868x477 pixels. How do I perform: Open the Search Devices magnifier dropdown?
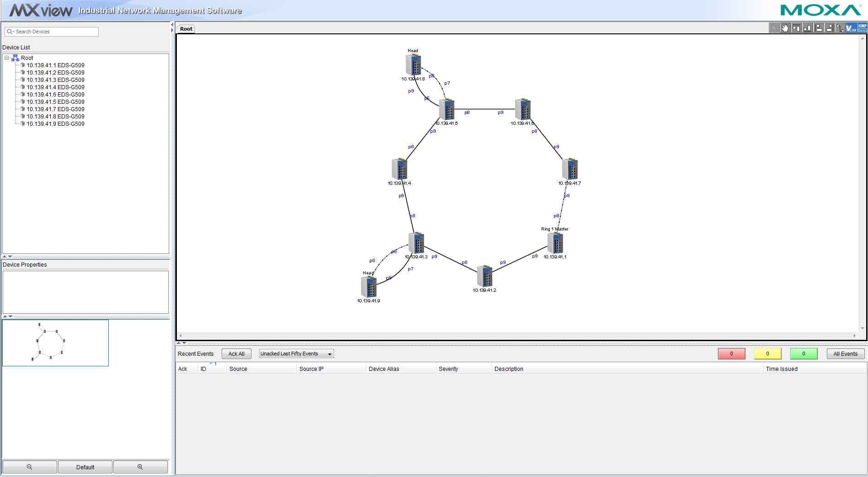tap(10, 32)
